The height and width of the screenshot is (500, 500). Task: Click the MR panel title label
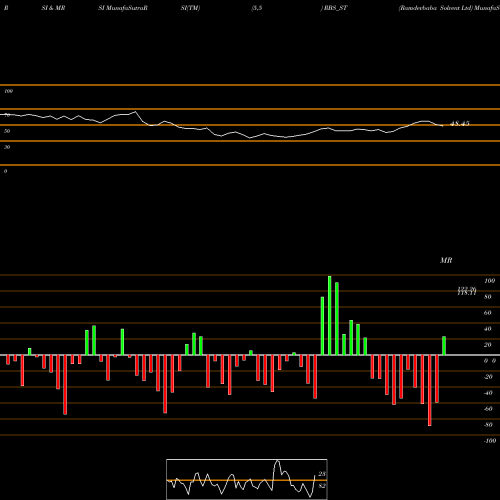[446, 260]
